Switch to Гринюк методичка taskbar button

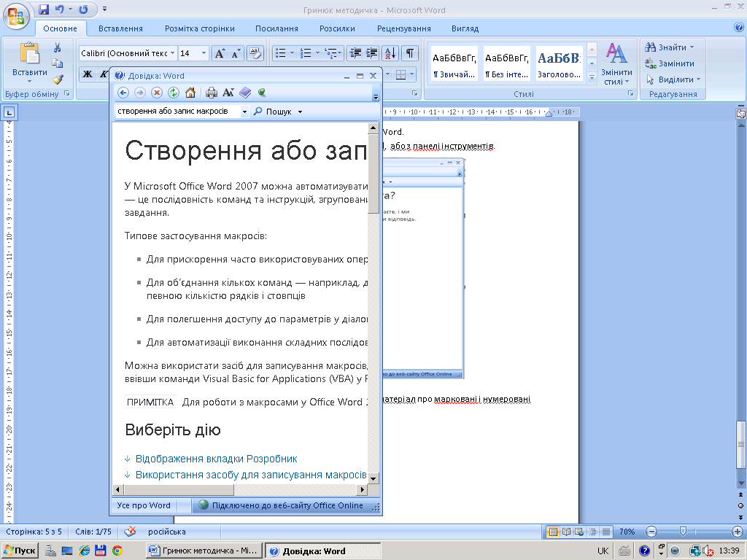click(204, 551)
